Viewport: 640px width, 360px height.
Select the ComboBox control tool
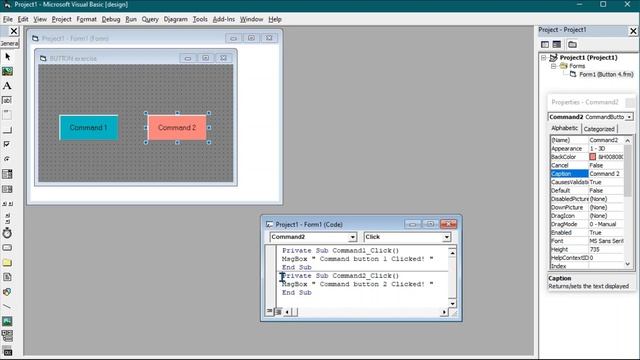pos(7,174)
